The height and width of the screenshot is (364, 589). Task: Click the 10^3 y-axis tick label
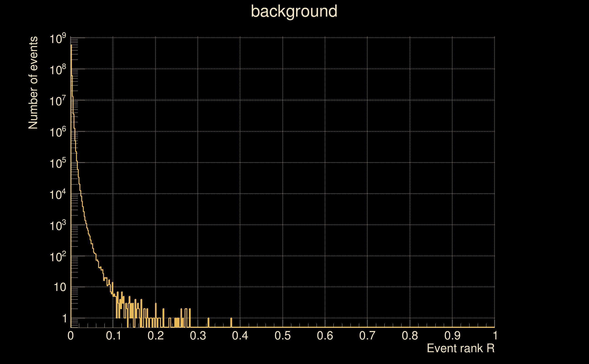pyautogui.click(x=58, y=226)
